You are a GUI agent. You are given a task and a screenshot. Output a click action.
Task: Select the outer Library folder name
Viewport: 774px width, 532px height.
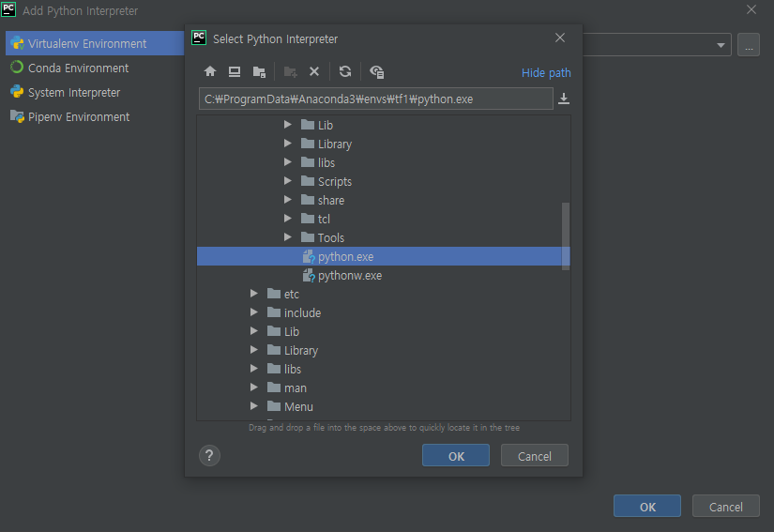(301, 350)
